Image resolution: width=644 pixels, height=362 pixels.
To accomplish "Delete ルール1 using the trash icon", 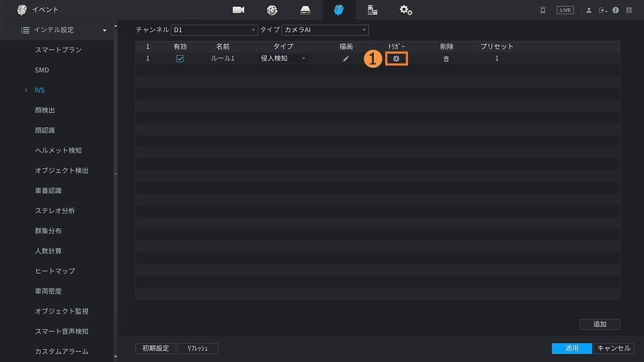I will (x=446, y=59).
